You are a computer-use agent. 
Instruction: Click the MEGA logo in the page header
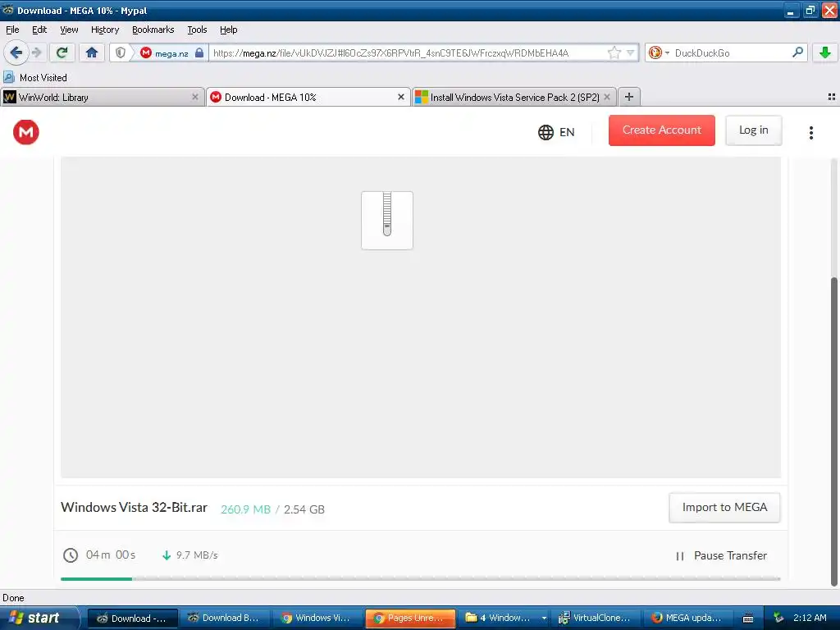tap(25, 132)
